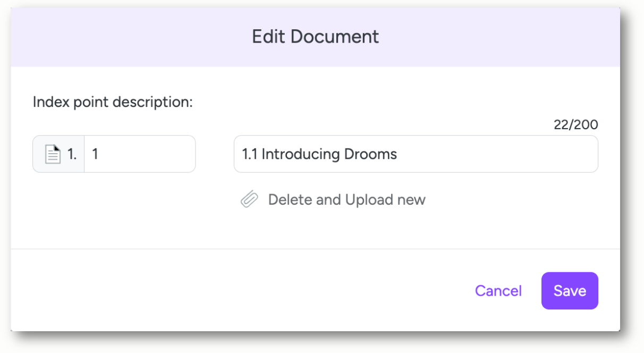Cancel editing the document
The height and width of the screenshot is (353, 644).
pyautogui.click(x=498, y=291)
